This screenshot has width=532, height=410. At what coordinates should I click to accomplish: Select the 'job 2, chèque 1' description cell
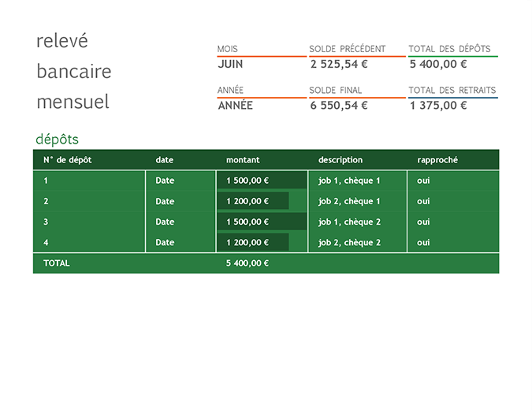pyautogui.click(x=349, y=201)
